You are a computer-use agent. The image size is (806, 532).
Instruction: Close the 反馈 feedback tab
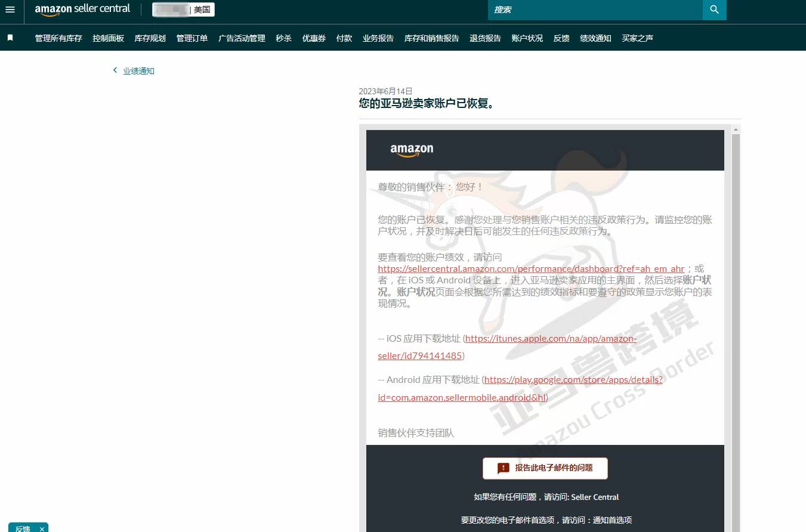(x=42, y=528)
